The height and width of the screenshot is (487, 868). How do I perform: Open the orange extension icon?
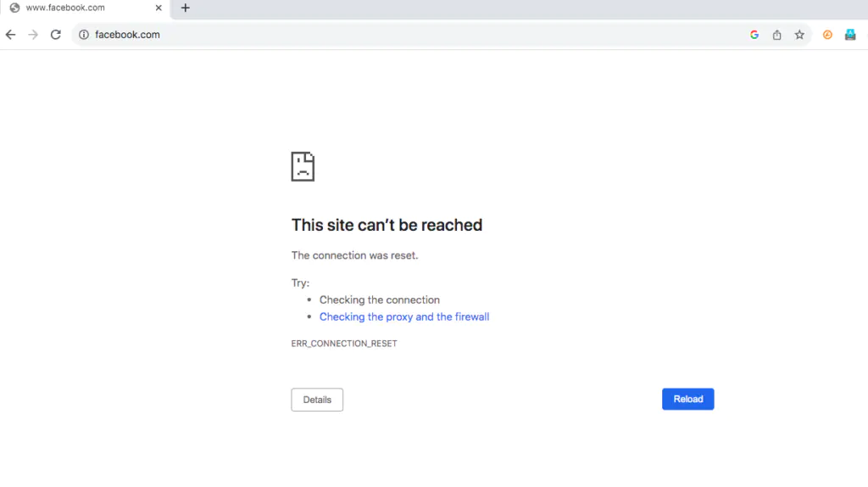point(827,35)
